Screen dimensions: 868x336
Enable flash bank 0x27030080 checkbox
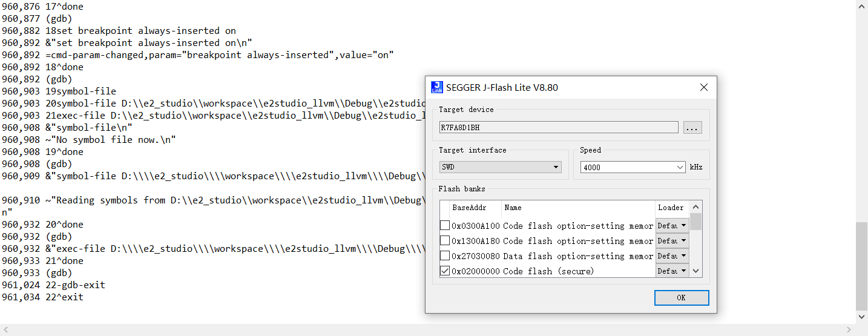pos(445,255)
